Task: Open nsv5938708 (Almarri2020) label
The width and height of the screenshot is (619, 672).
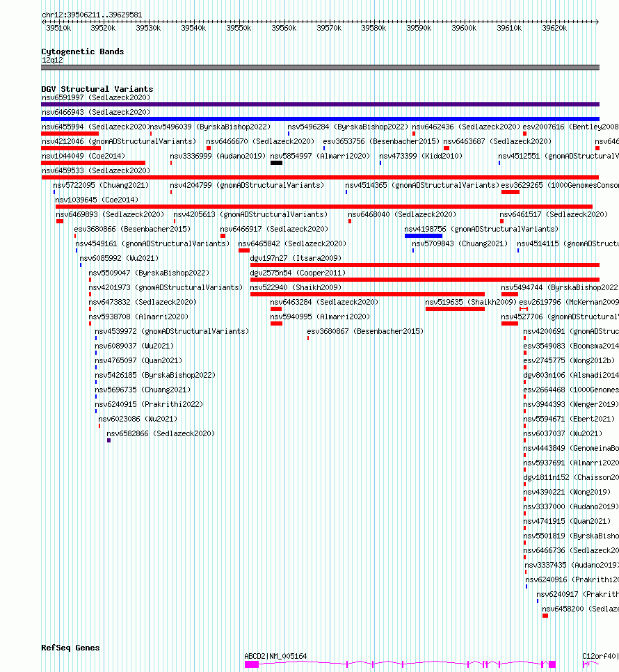Action: tap(139, 317)
